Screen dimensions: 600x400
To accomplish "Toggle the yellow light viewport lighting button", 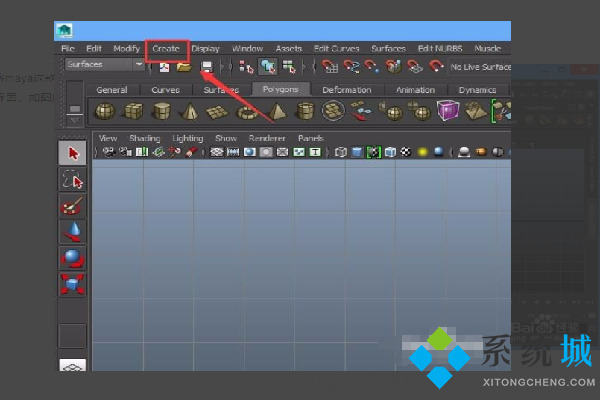I will tap(423, 152).
